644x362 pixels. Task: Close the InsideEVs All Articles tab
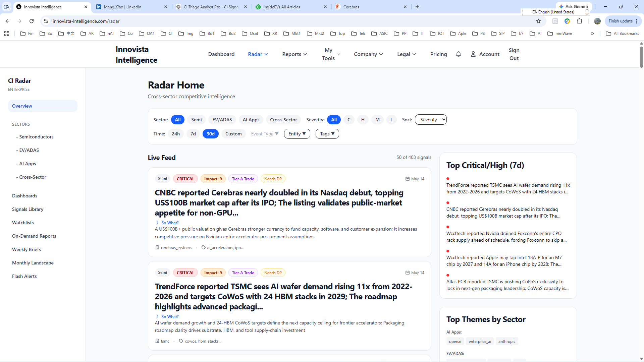tap(325, 7)
